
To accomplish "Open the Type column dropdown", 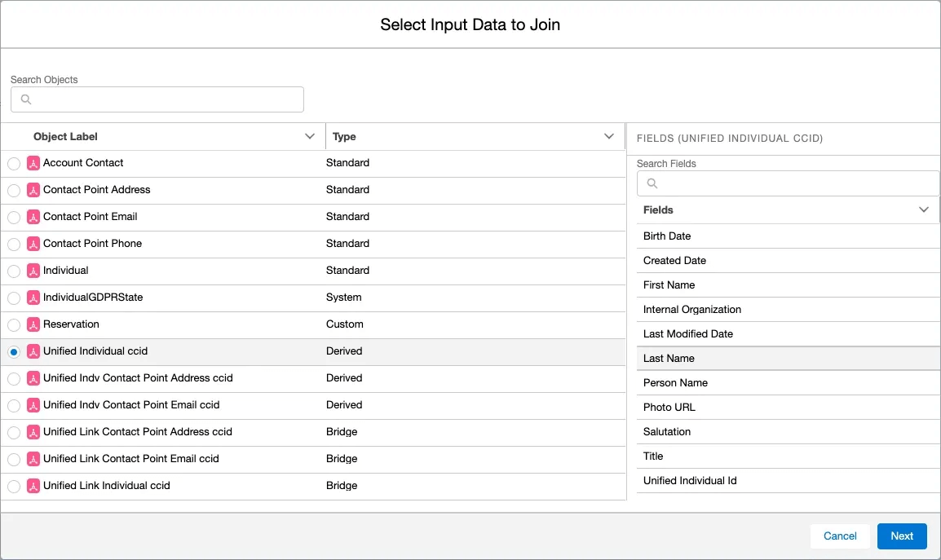I will (x=609, y=136).
